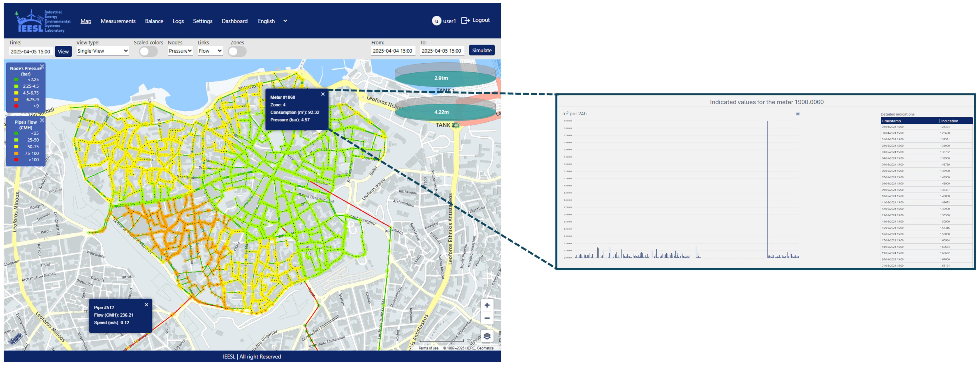Click the Speed (m/s): 0.12 text
The height and width of the screenshot is (365, 980).
[111, 323]
